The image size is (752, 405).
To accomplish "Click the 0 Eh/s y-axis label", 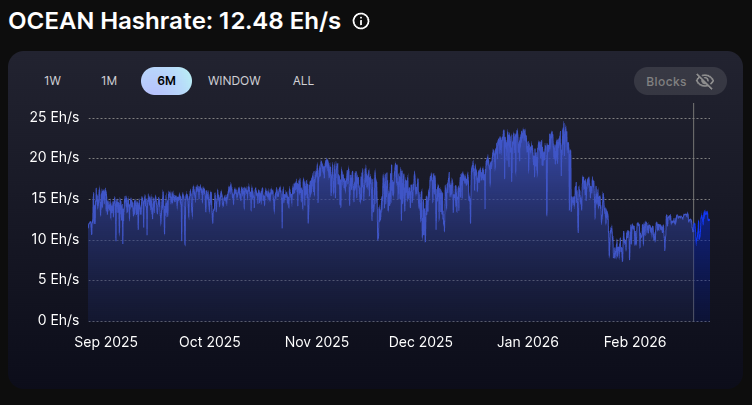I will click(x=58, y=320).
